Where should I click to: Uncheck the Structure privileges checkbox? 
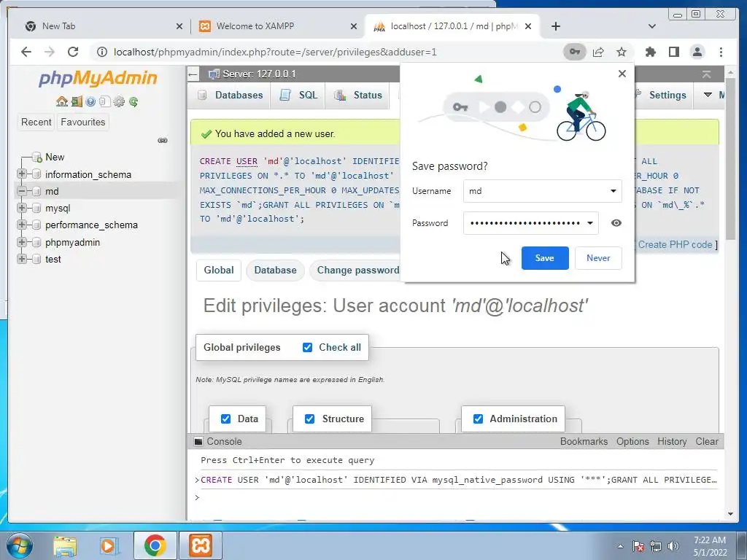309,419
